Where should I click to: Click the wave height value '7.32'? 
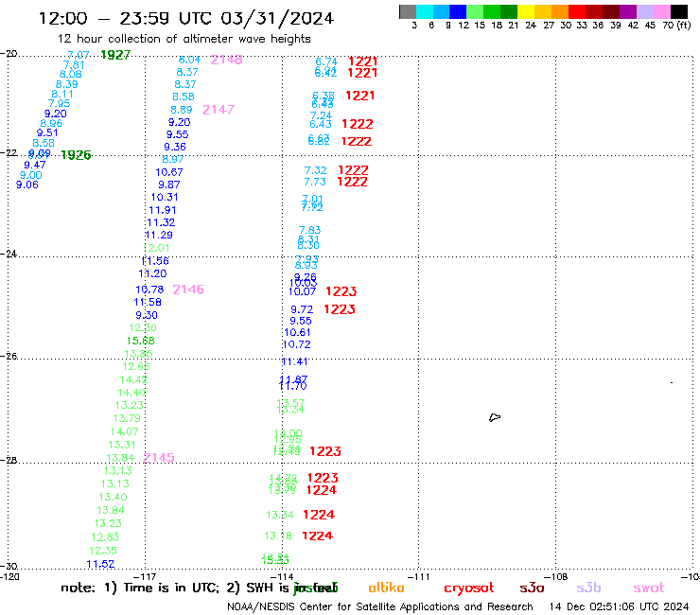(316, 170)
